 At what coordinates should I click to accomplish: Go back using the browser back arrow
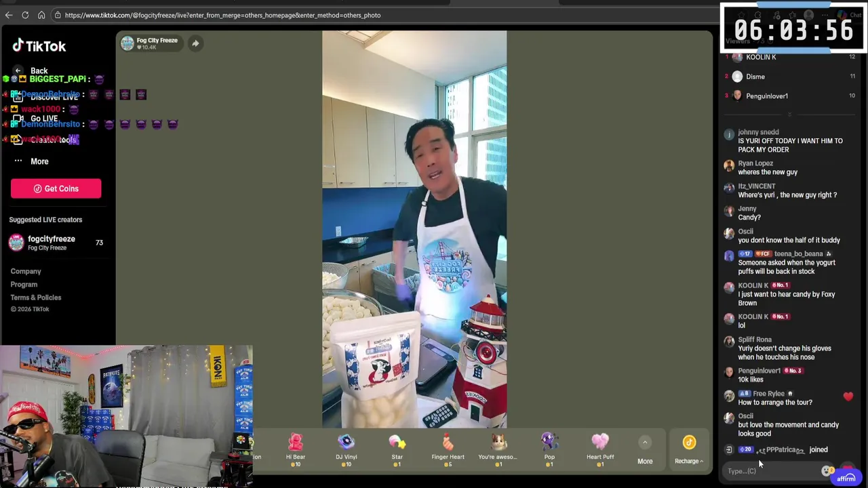(x=9, y=15)
